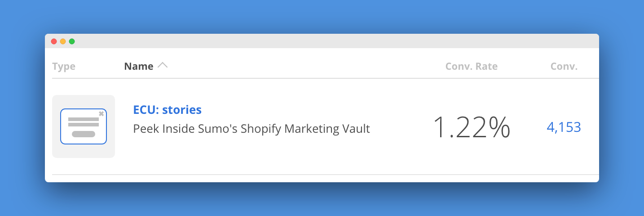Click the divider line under the column headers

pyautogui.click(x=314, y=78)
